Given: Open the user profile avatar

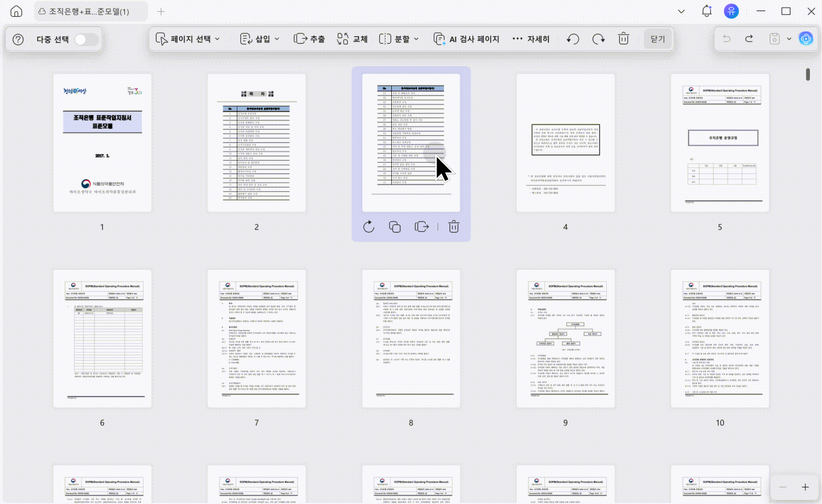Looking at the screenshot, I should click(731, 11).
